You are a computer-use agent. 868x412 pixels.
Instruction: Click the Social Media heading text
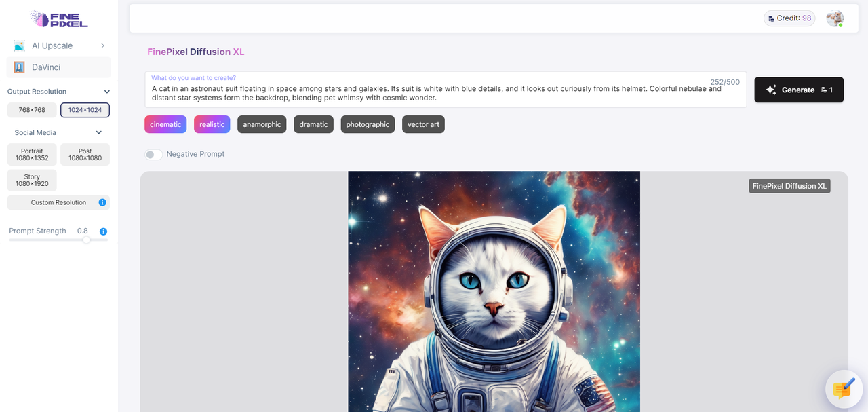click(35, 133)
